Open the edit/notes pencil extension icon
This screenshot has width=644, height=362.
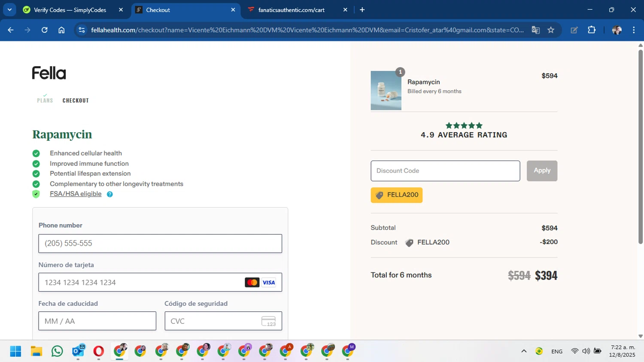574,30
